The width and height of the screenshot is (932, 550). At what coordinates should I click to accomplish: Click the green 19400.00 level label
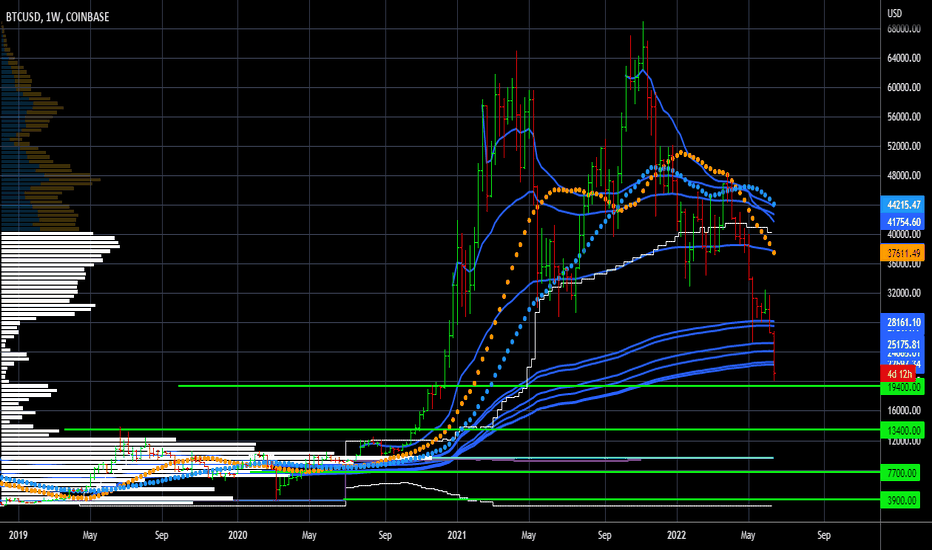pos(903,388)
